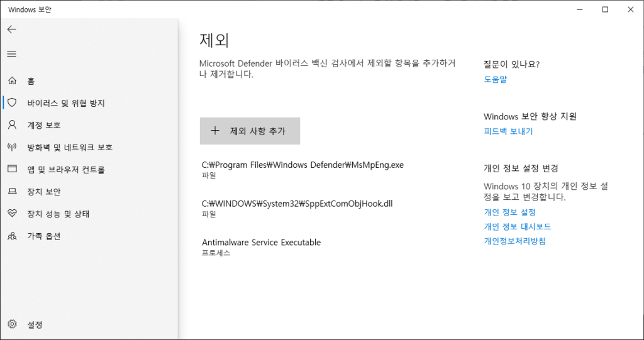
Task: Click the Windows 보안 title bar text
Action: pos(30,10)
